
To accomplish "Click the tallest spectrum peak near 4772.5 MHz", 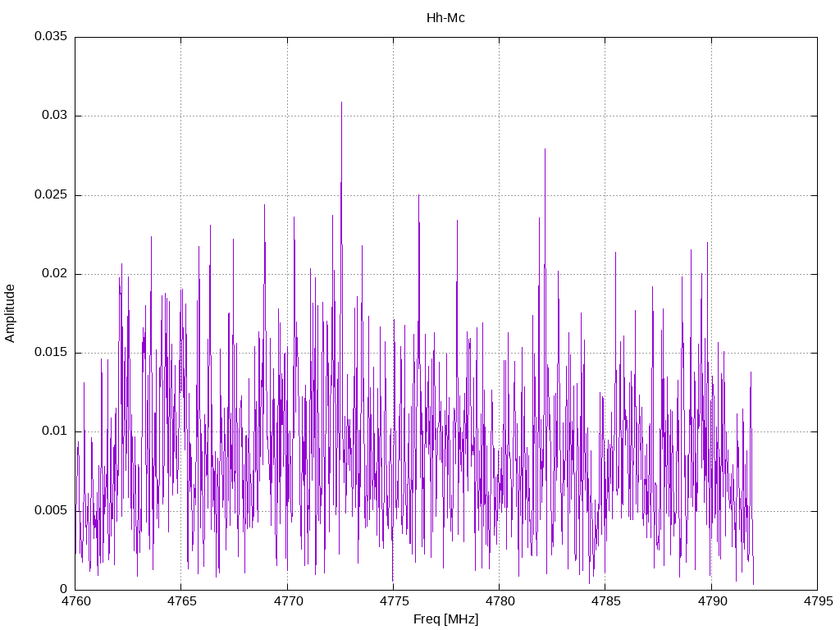I will [x=341, y=103].
